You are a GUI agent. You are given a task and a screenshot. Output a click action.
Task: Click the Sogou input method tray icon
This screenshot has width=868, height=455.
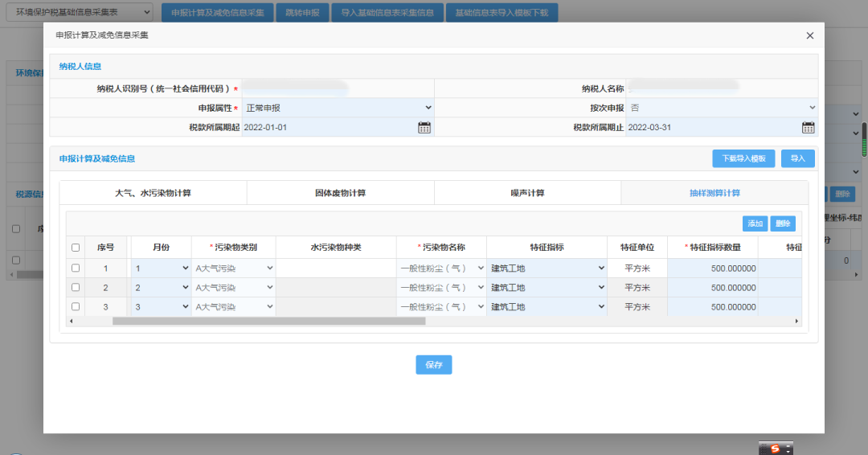[x=775, y=449]
